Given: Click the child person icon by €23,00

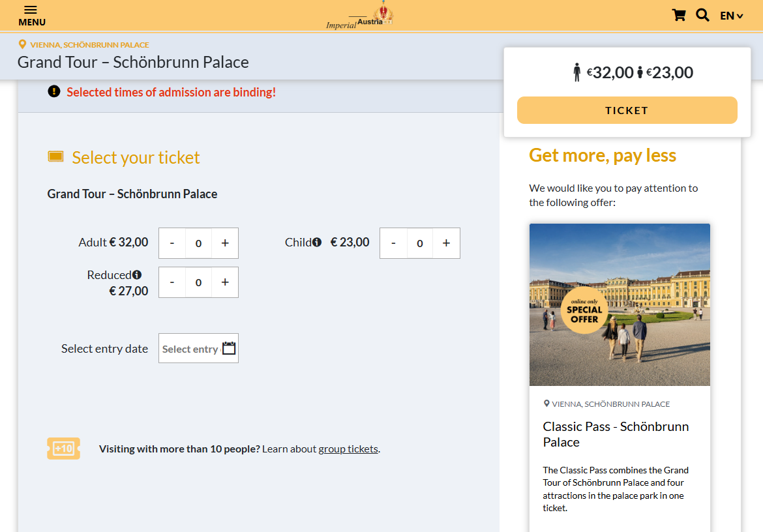Looking at the screenshot, I should click(x=640, y=72).
